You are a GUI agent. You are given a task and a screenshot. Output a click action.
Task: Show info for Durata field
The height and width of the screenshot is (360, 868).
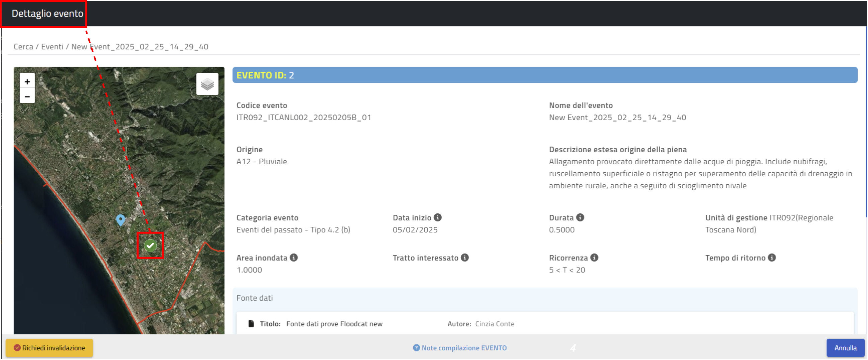click(x=580, y=217)
